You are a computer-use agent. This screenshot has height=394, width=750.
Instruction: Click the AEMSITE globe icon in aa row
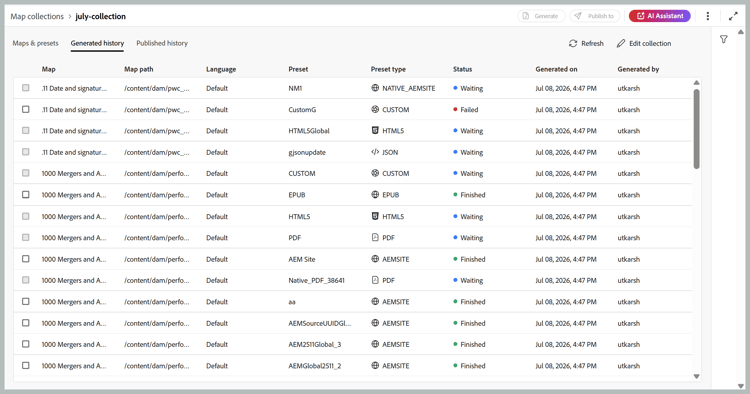tap(375, 302)
